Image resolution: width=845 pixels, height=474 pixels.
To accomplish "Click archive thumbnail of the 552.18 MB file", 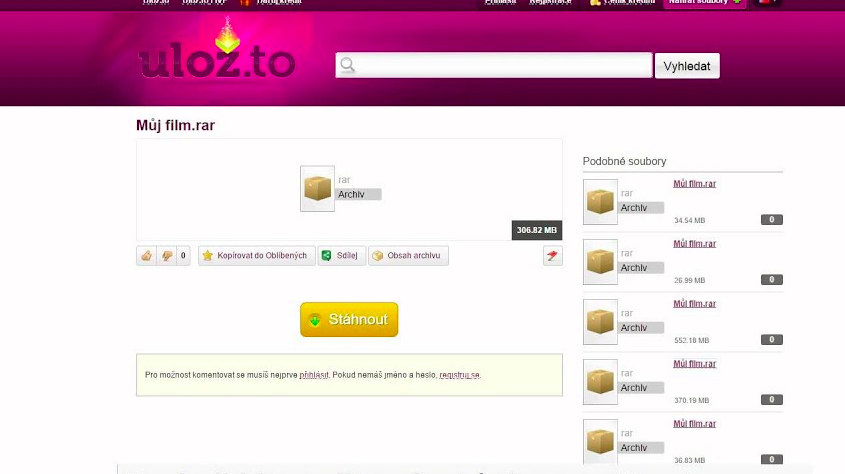I will point(600,322).
